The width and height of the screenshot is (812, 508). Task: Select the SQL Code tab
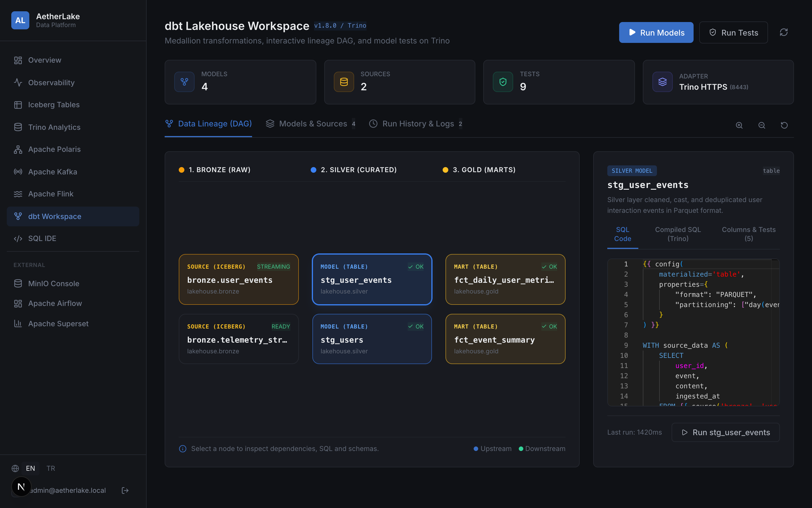click(x=623, y=234)
